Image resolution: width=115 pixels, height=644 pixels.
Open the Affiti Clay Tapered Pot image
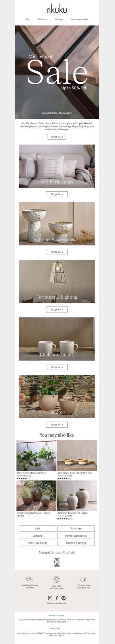click(x=77, y=496)
